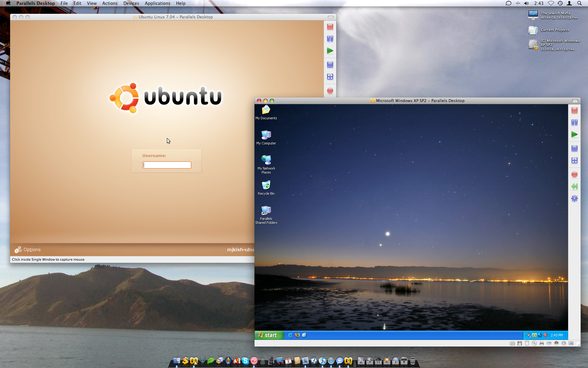
Task: Stop the Ubuntu VM with red square button
Action: click(330, 27)
